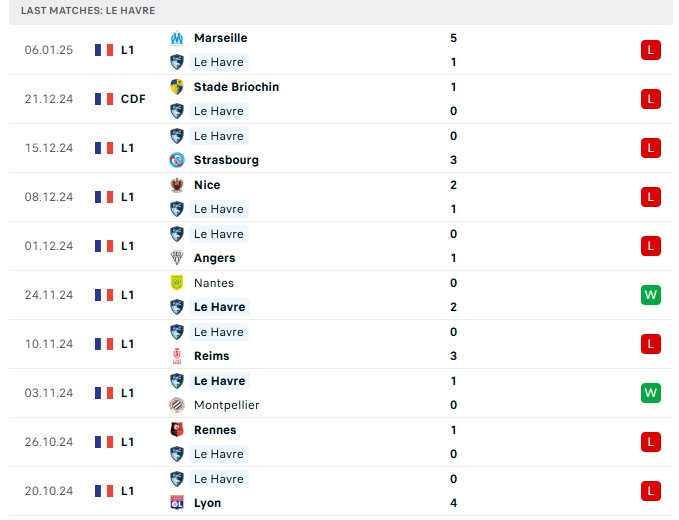Open the Marseille team link
The height and width of the screenshot is (520, 679).
(220, 38)
